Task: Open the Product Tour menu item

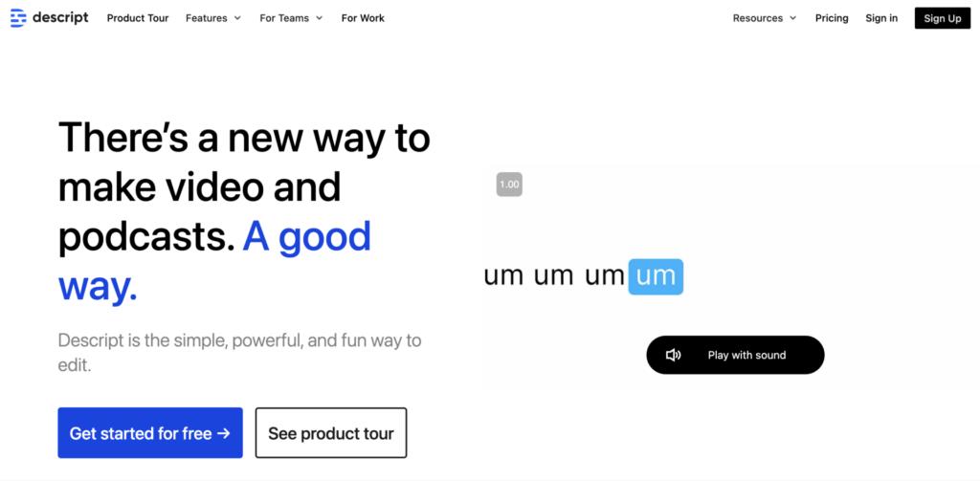Action: 138,18
